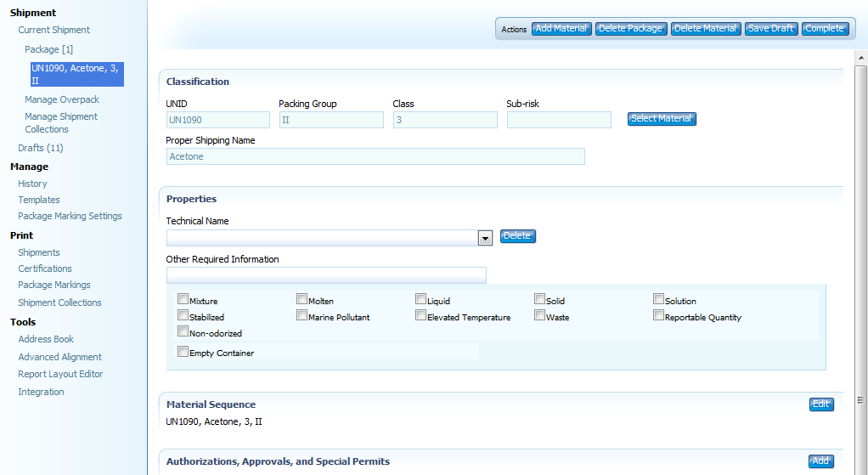This screenshot has width=868, height=475.
Task: Add an authorization or special permit
Action: pos(820,461)
